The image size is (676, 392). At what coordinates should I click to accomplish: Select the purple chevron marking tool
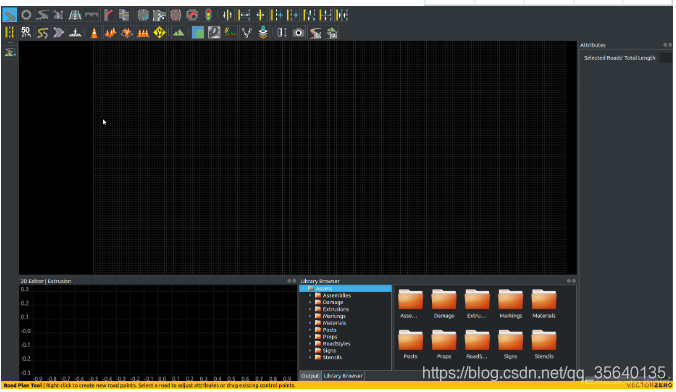click(x=58, y=32)
